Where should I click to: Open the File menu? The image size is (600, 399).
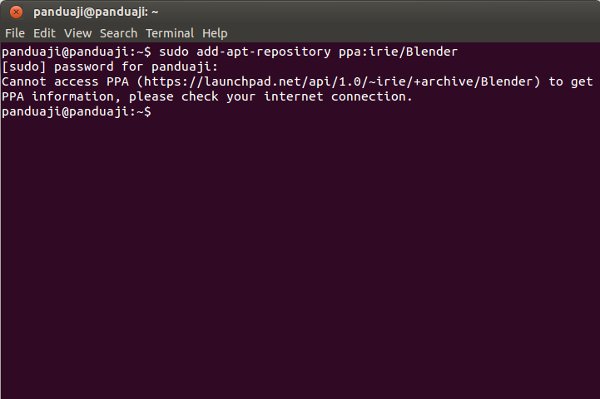(15, 33)
